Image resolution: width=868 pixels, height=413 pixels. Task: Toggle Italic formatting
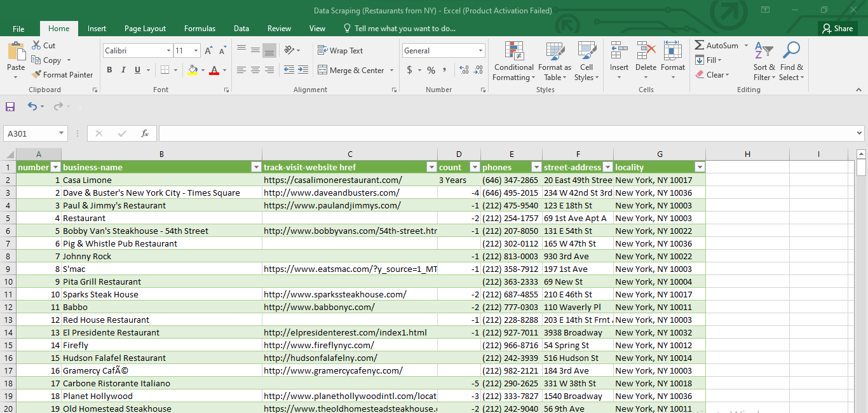click(123, 70)
